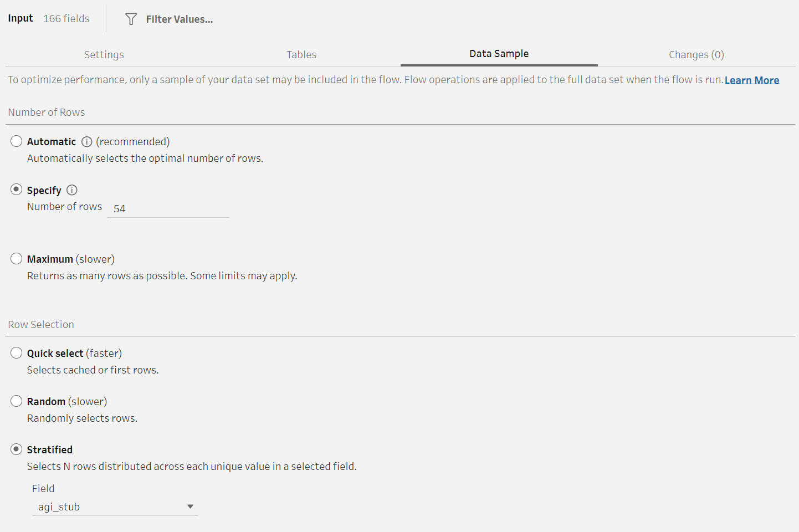
Task: Go to the Changes (0) tab
Action: (x=696, y=55)
